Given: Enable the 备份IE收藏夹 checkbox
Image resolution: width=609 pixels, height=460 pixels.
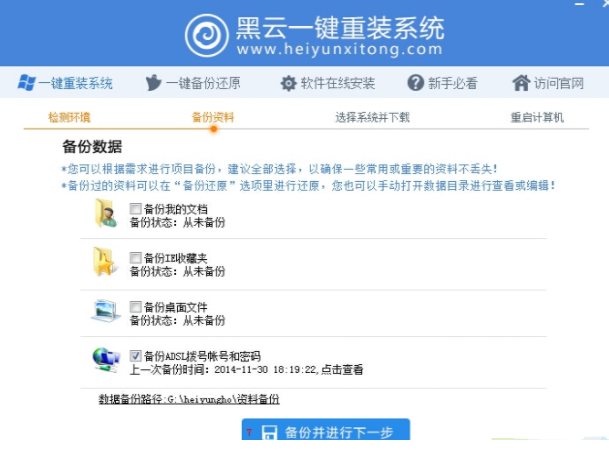Looking at the screenshot, I should 135,258.
